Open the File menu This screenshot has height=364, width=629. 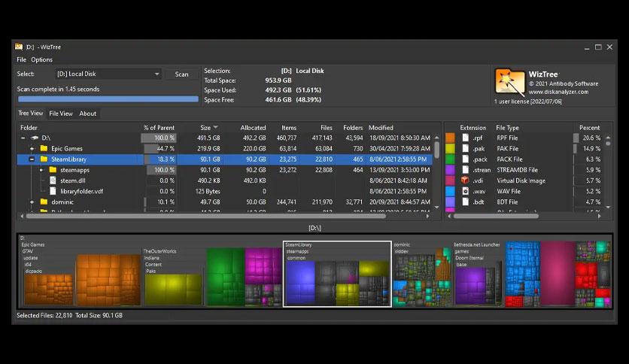(21, 59)
